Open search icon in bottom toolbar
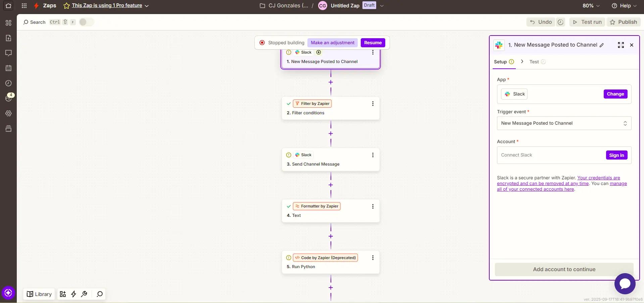Image resolution: width=644 pixels, height=303 pixels. 99,294
